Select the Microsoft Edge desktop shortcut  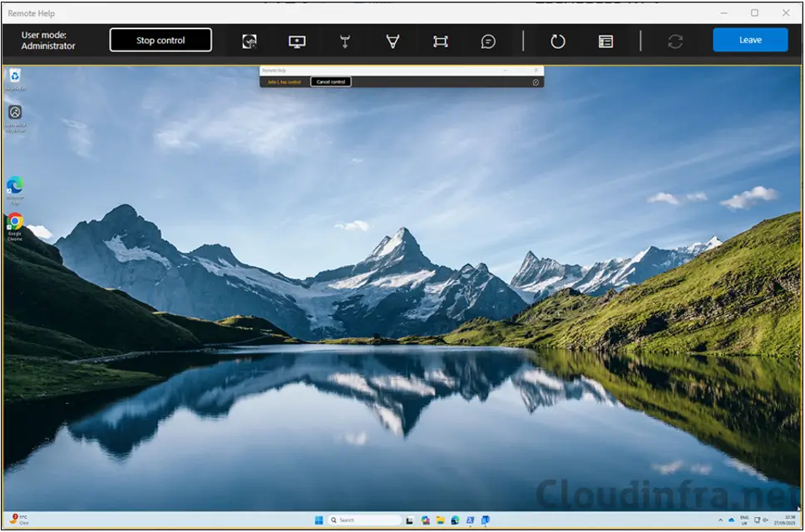[15, 186]
